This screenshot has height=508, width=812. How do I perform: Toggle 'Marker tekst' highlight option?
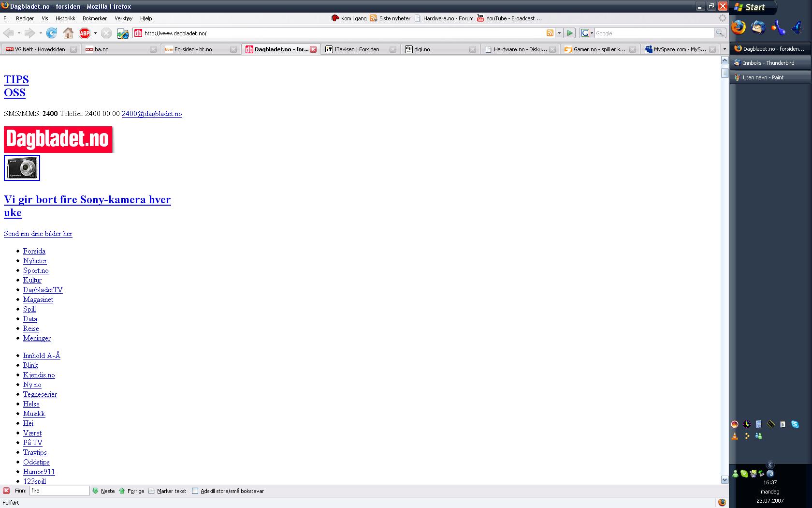167,491
